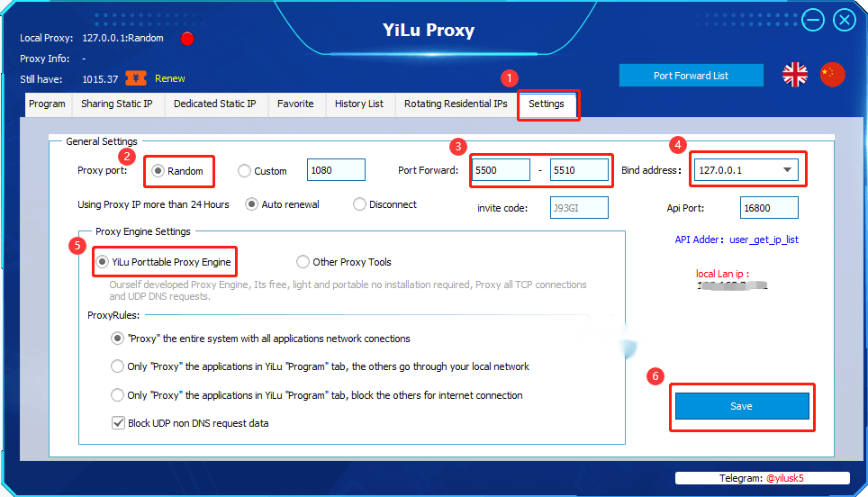Click the custom port field showing 1080
868x497 pixels.
point(336,170)
